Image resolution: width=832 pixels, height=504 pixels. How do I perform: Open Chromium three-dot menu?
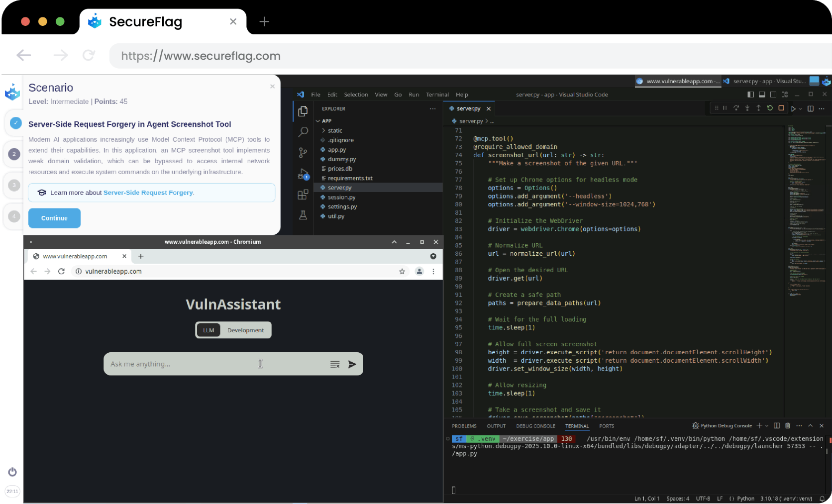433,271
